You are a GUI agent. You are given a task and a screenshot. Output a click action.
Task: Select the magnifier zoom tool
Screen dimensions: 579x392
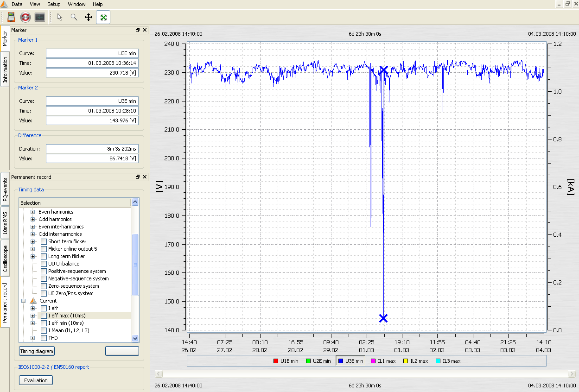click(x=74, y=17)
